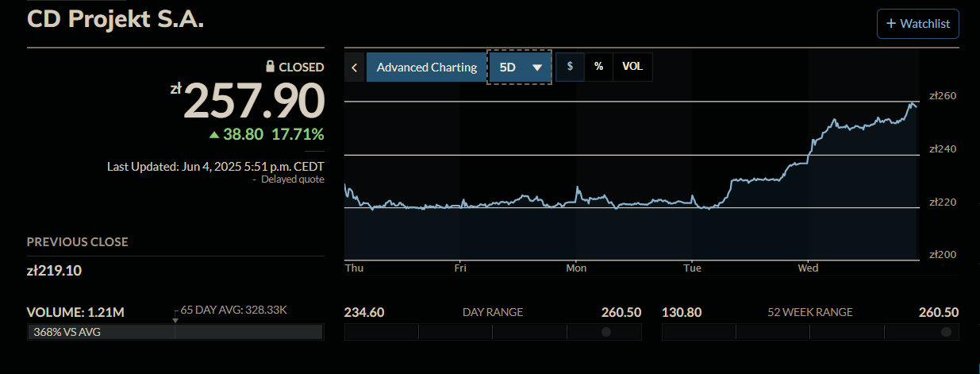The height and width of the screenshot is (374, 980).
Task: Click the 52 WEEK RANGE label
Action: point(810,312)
